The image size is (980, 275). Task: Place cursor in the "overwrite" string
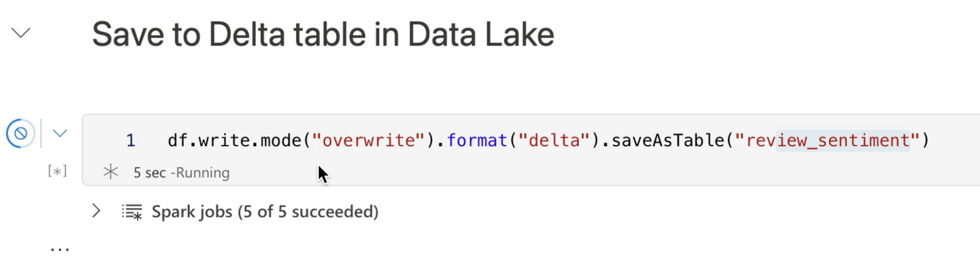(x=368, y=141)
